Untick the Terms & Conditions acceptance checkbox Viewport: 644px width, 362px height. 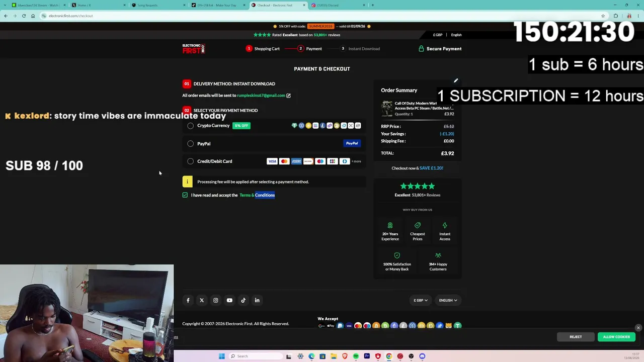(185, 195)
